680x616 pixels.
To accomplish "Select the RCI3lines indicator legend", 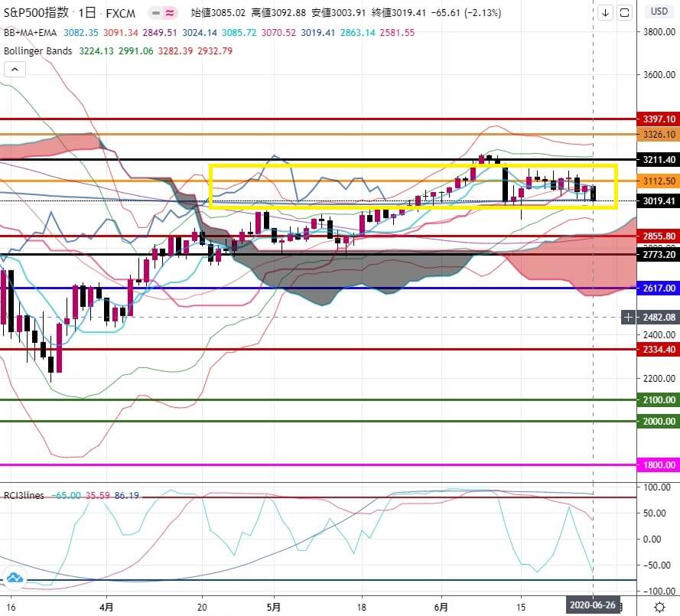I will pyautogui.click(x=24, y=495).
